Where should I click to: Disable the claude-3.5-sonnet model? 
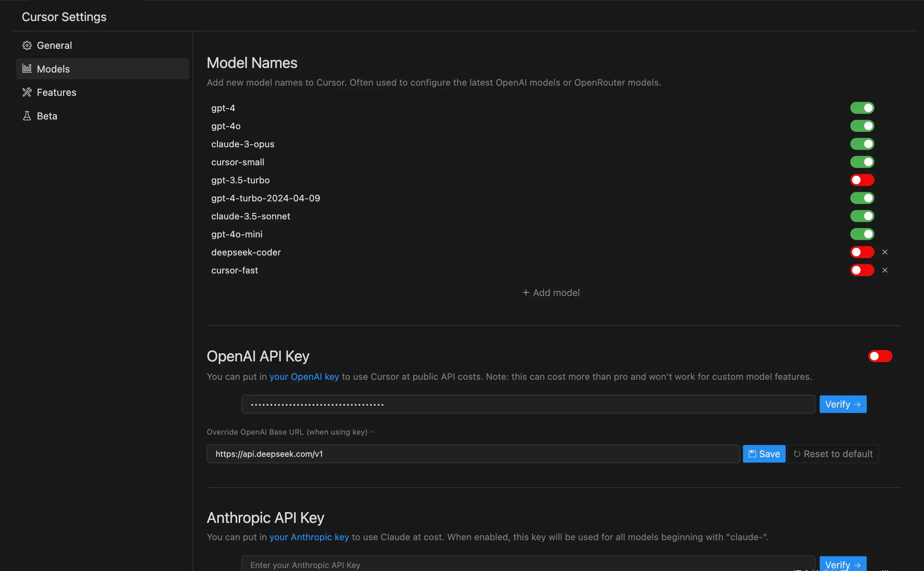[x=862, y=216]
